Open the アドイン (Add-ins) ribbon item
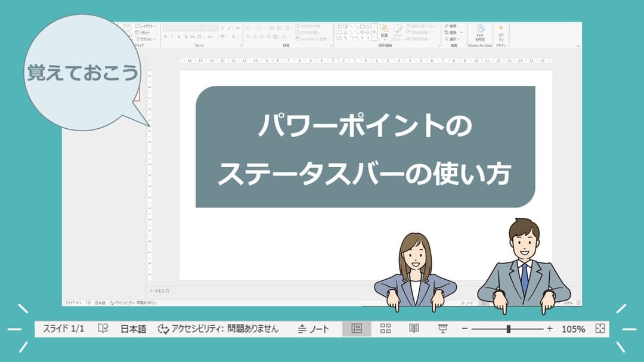This screenshot has height=362, width=644. click(x=501, y=31)
